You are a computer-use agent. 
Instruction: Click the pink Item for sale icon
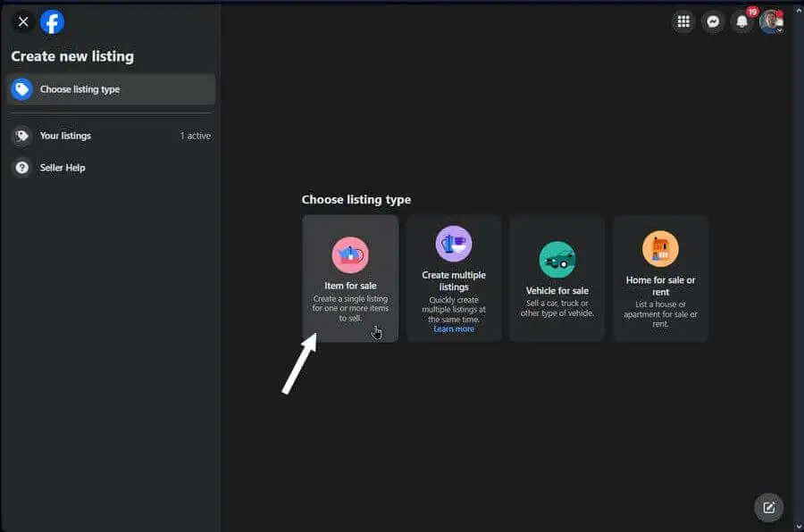(350, 254)
